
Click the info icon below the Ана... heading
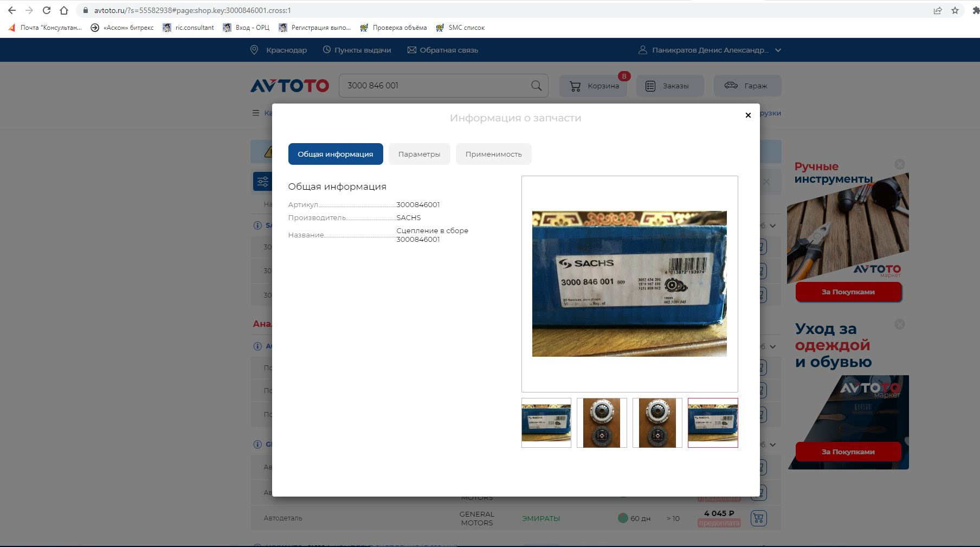257,346
